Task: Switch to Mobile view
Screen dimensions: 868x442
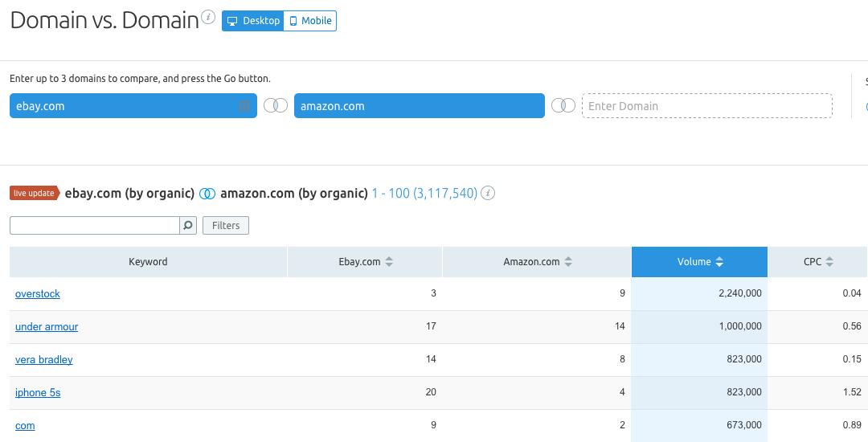Action: [x=310, y=21]
